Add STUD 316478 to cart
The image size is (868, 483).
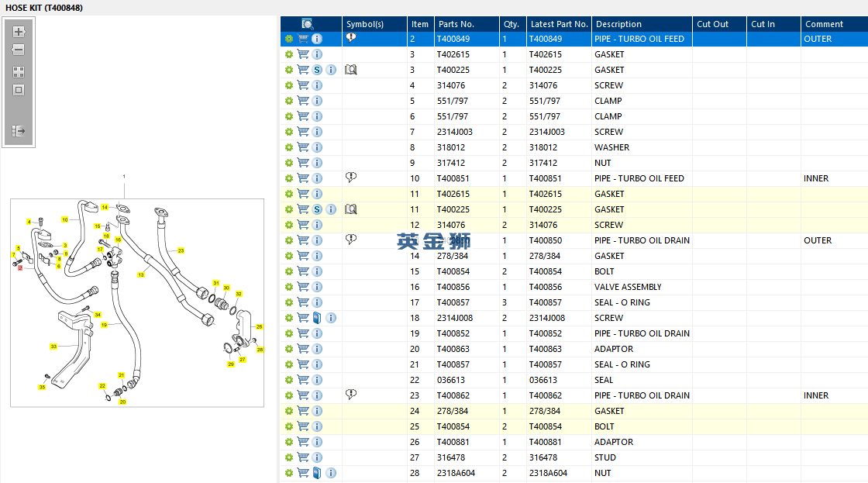click(303, 457)
